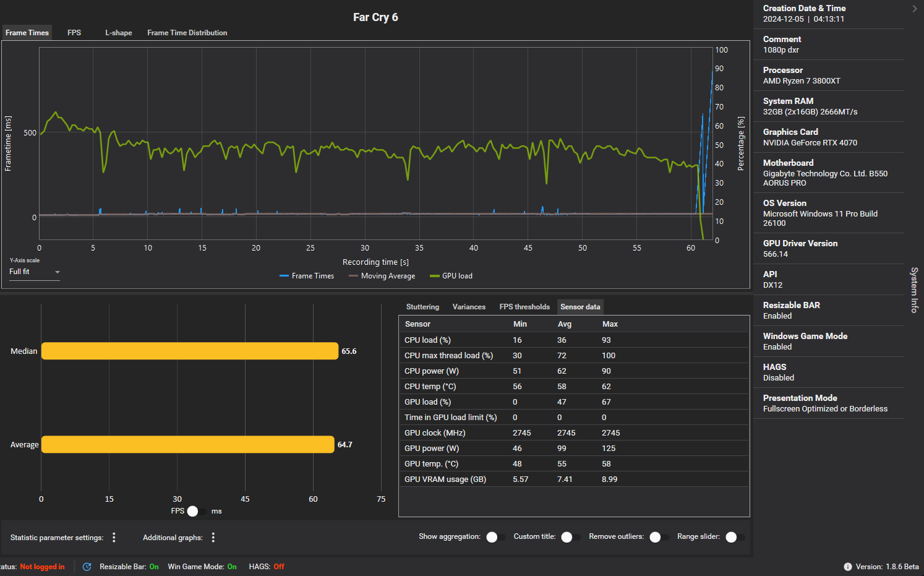Open the Statistic parameter settings three-dot menu
Image resolution: width=924 pixels, height=576 pixels.
tap(114, 538)
